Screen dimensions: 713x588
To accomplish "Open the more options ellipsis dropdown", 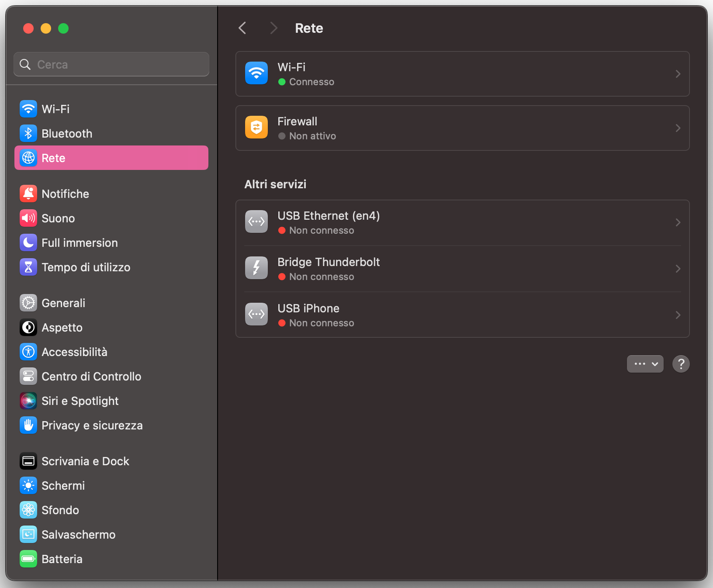I will pos(645,364).
